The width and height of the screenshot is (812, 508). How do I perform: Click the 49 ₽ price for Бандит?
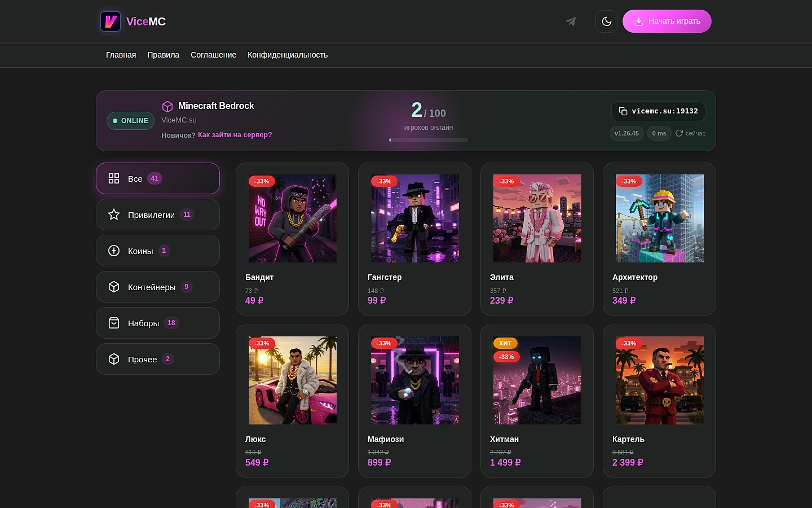click(x=254, y=300)
